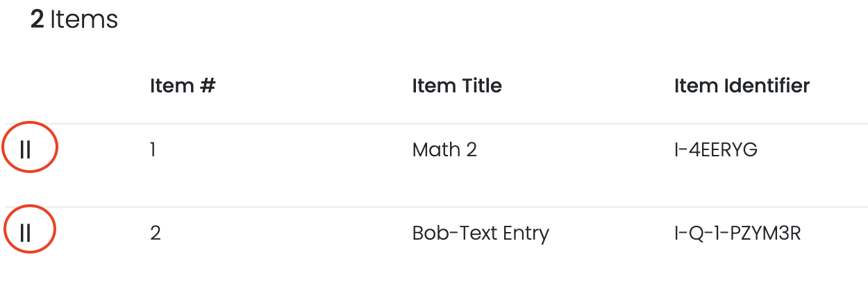Viewport: 868px width, 289px height.
Task: Click item number 2 in the second row
Action: click(x=156, y=233)
